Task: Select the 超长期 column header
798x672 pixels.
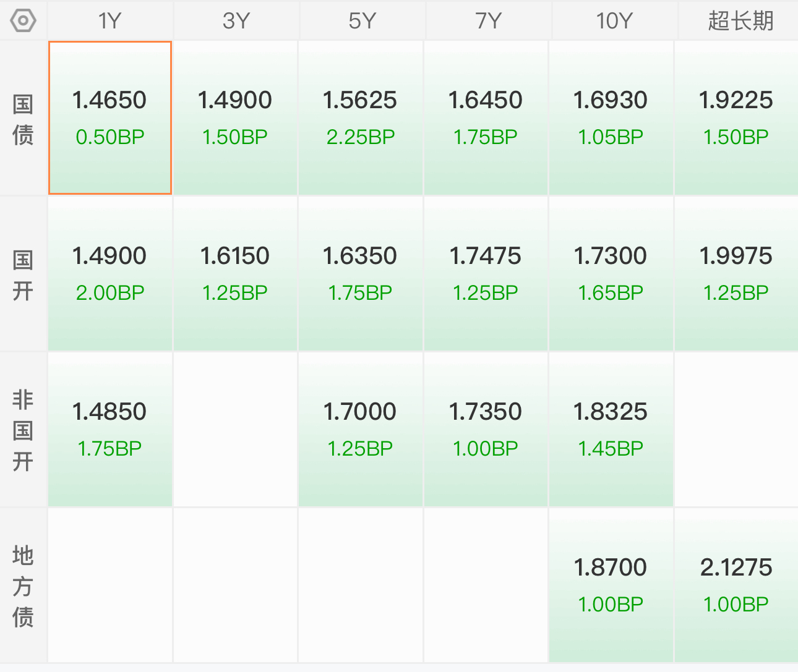Action: [739, 20]
